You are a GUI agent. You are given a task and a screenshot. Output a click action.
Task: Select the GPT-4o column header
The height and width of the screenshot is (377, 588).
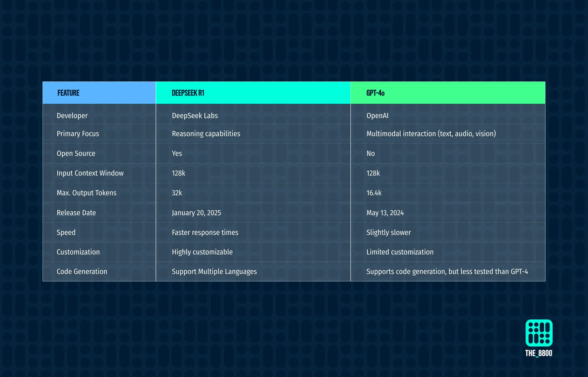[x=448, y=93]
